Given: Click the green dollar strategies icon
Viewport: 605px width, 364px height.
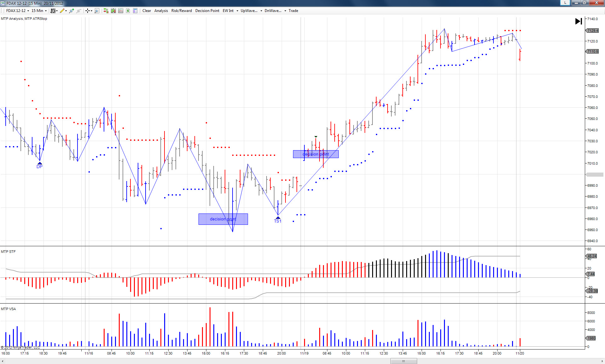Looking at the screenshot, I should click(x=128, y=11).
